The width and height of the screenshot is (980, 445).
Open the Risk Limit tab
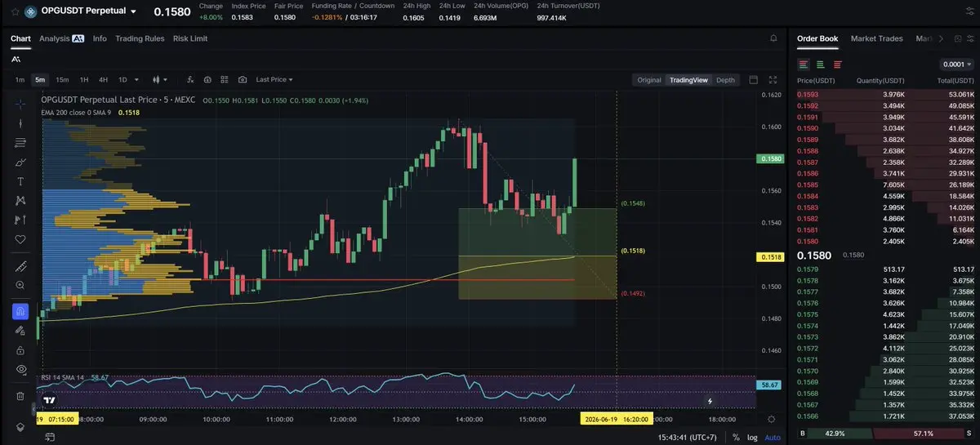pos(190,38)
